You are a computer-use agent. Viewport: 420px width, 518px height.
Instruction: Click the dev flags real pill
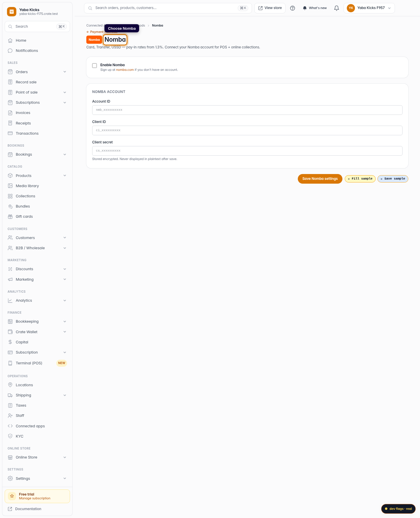pos(398,509)
